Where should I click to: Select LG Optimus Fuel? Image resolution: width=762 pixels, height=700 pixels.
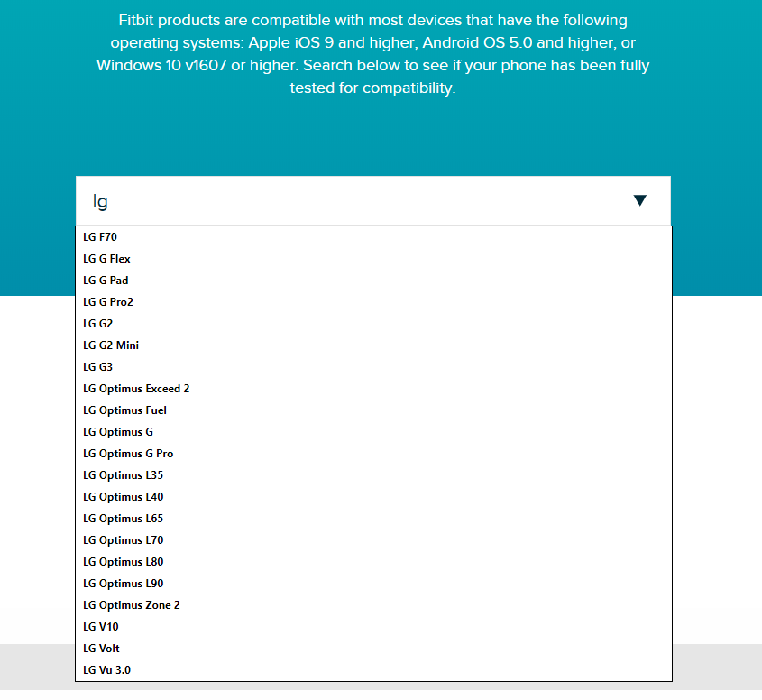click(x=373, y=410)
